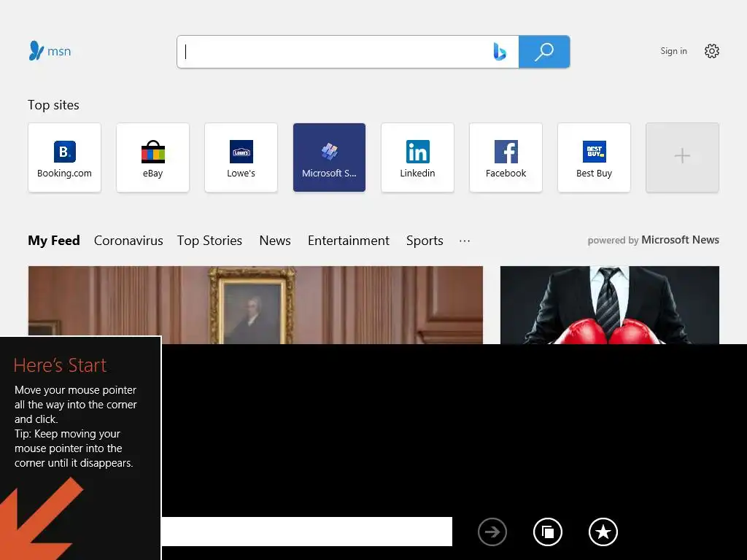The height and width of the screenshot is (560, 747).
Task: Open the Microsoft Store top site tile
Action: coord(329,157)
